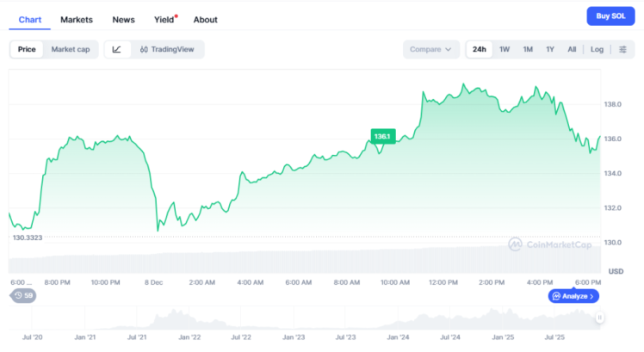
Task: Open TradingView chart mode
Action: (x=167, y=50)
